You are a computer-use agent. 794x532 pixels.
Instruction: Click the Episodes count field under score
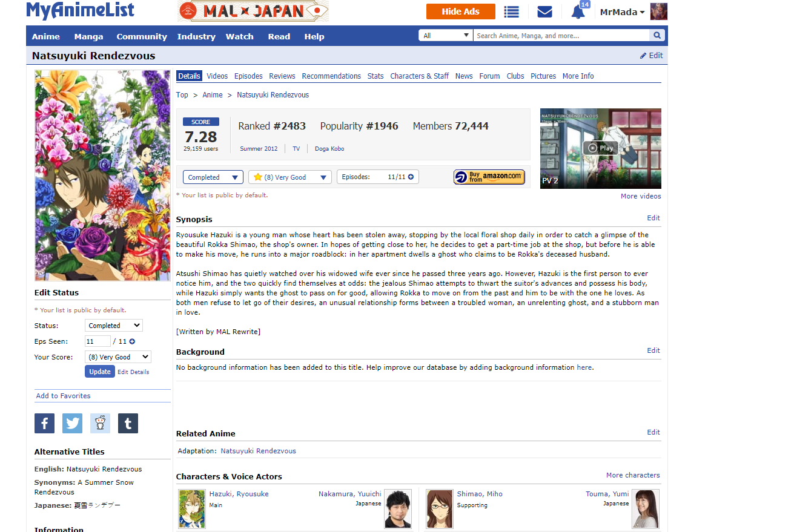pos(391,177)
